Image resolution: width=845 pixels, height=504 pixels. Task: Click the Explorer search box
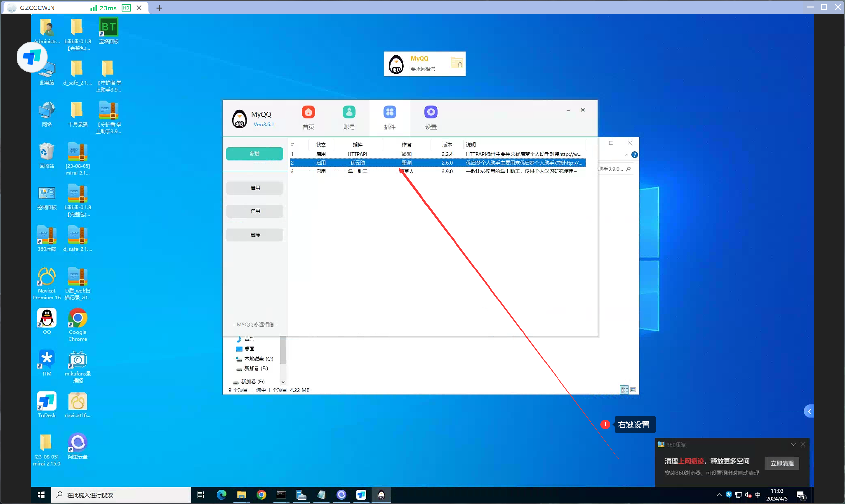(x=615, y=169)
